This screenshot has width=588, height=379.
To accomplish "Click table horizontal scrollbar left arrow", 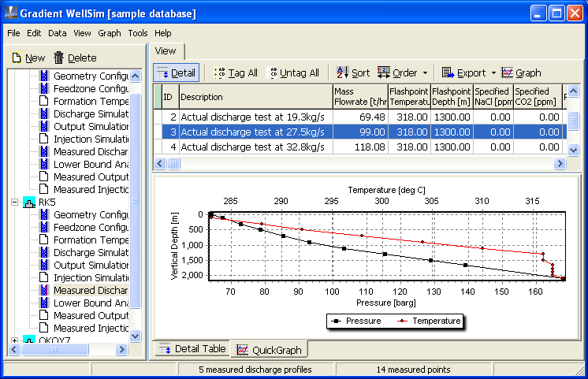I will click(160, 163).
